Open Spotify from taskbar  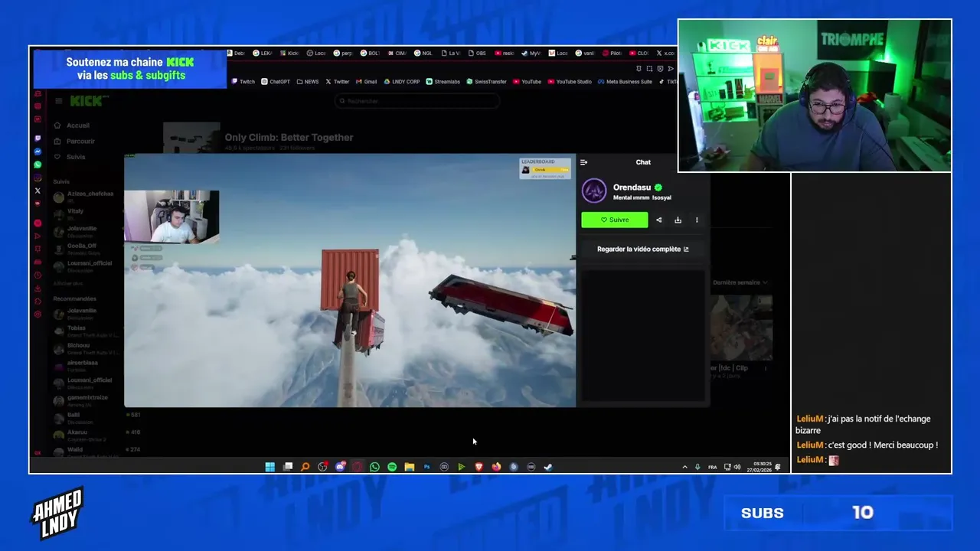(392, 467)
